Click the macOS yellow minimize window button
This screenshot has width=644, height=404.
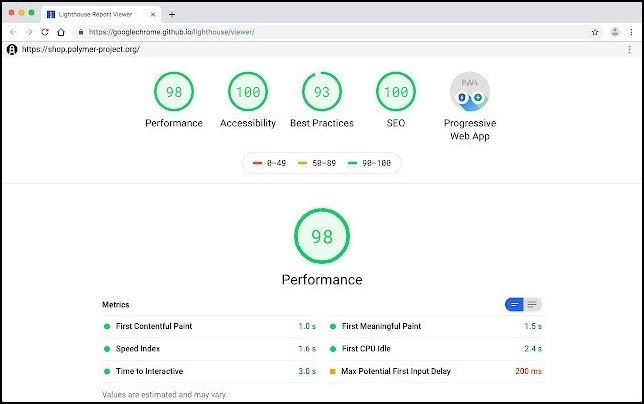[21, 13]
